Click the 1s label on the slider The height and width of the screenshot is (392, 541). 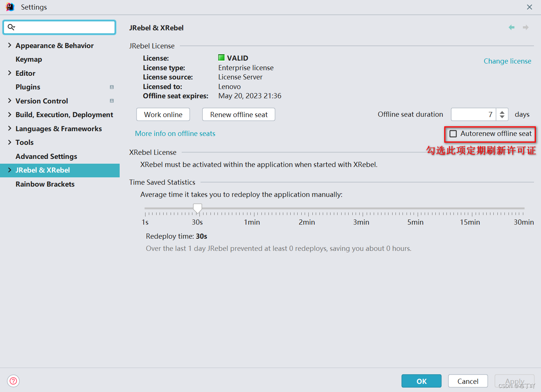(x=145, y=222)
